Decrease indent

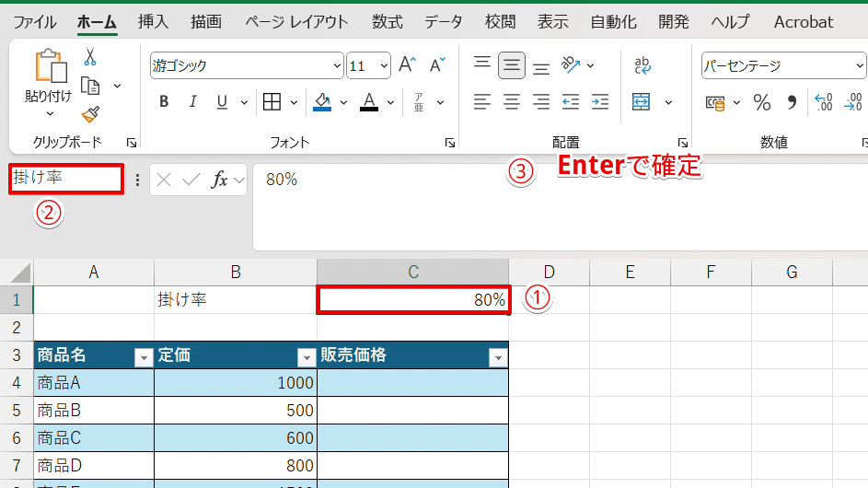point(571,102)
